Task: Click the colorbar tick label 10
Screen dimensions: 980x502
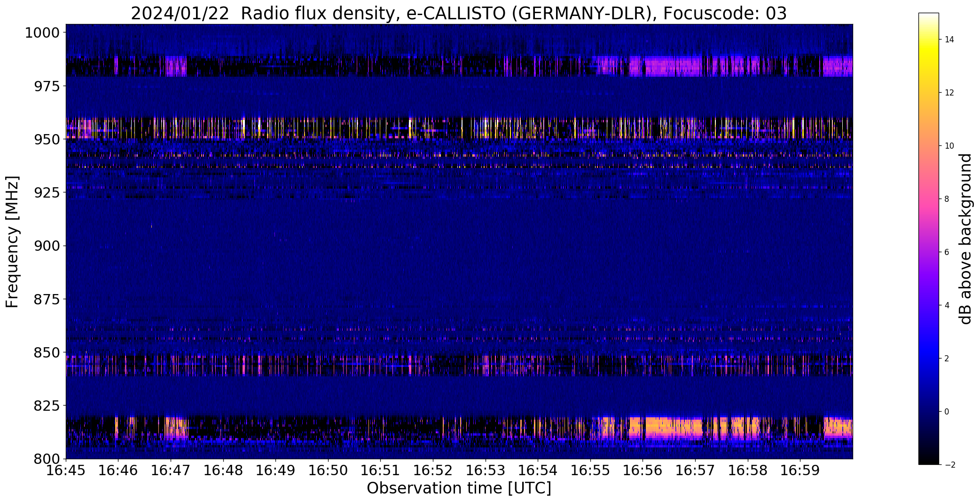Action: (949, 146)
